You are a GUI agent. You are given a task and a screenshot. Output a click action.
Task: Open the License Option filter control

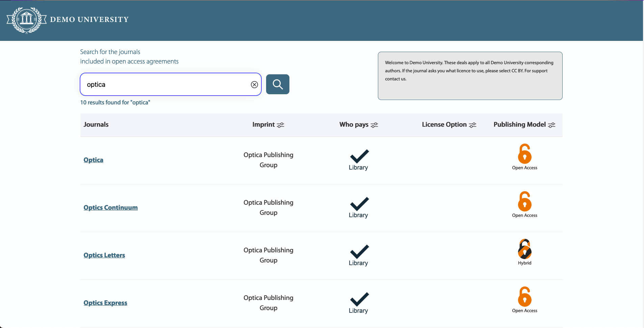tap(473, 125)
